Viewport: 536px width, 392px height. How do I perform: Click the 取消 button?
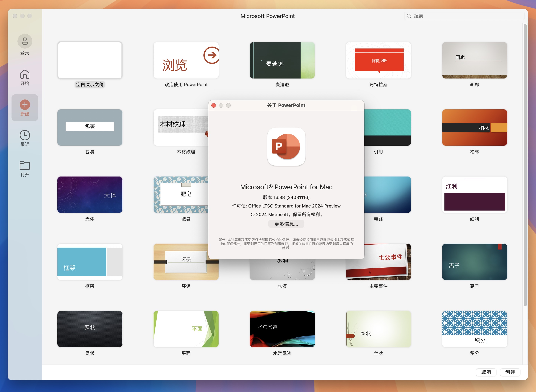pyautogui.click(x=486, y=372)
